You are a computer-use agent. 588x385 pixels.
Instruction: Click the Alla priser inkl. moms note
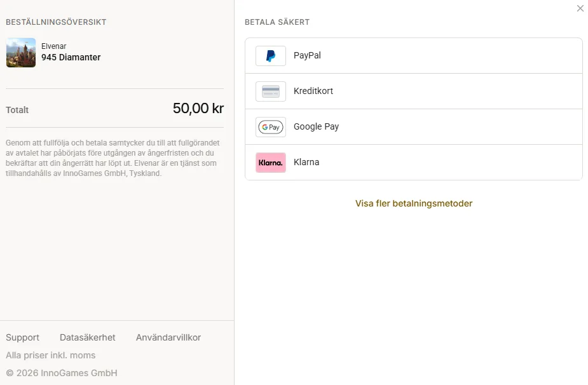click(51, 355)
